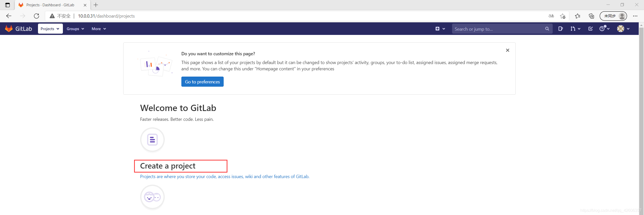Screen dimensions: 644x215
Task: Click the browser forward arrow
Action: [x=23, y=16]
